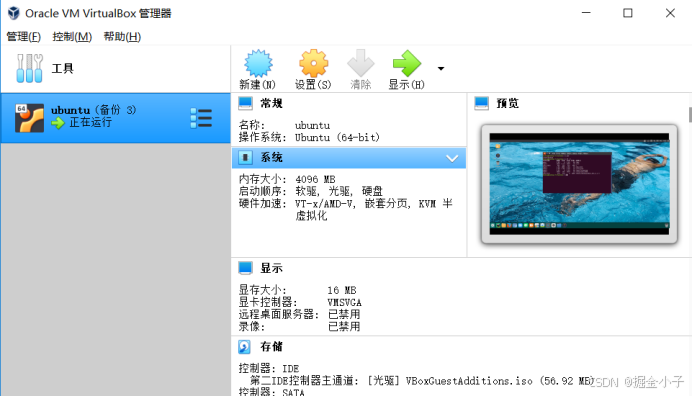Click the General (常规) section monitor icon
Viewport: 692px width, 396px height.
245,103
